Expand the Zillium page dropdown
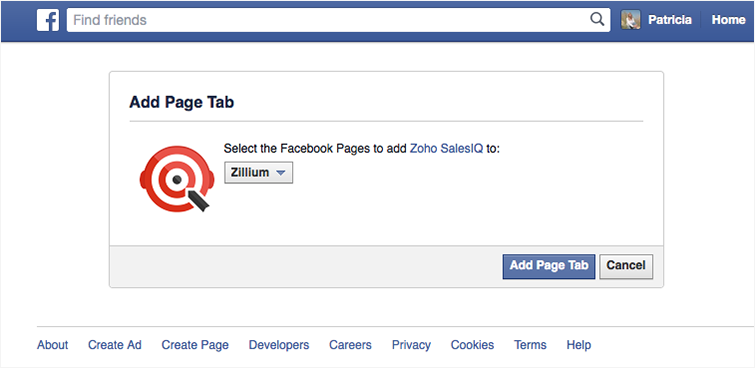755x368 pixels. coord(259,172)
